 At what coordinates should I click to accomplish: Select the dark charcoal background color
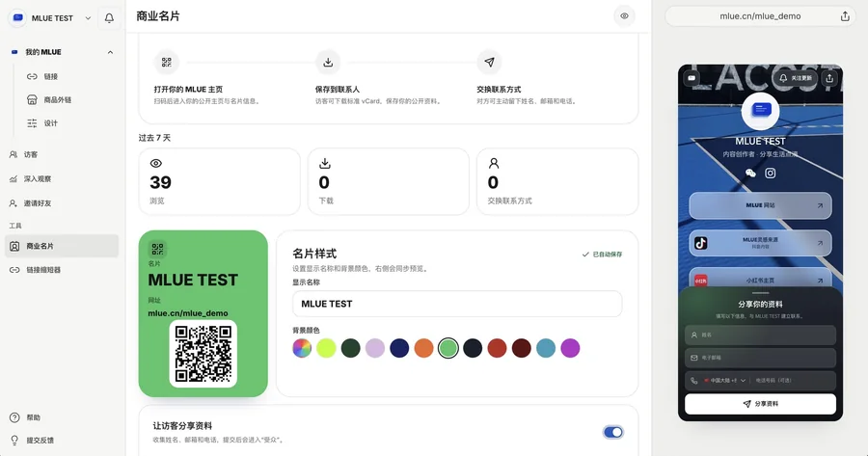(473, 348)
